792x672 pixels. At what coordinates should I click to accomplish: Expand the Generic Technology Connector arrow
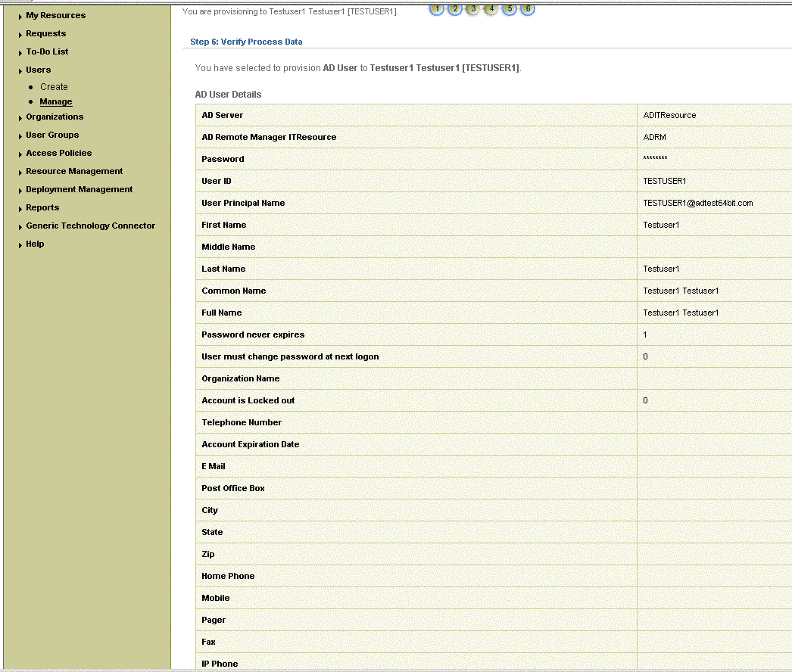tap(20, 227)
